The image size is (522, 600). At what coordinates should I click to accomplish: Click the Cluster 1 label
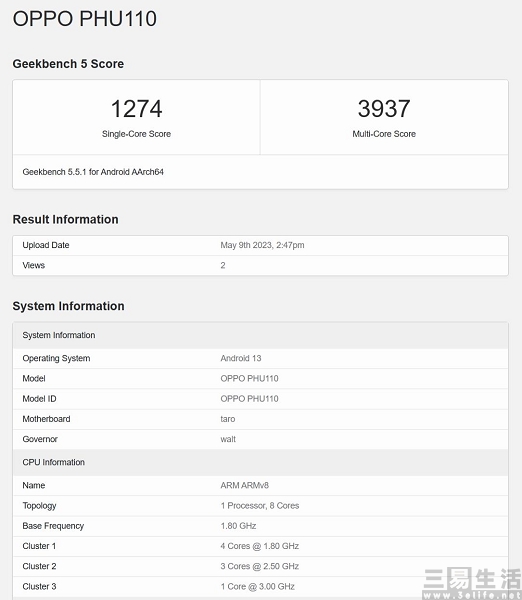[39, 546]
